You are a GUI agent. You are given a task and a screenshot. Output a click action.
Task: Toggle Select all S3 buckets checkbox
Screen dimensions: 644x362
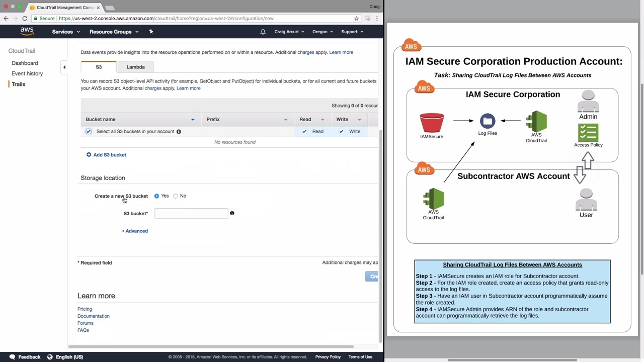point(89,132)
